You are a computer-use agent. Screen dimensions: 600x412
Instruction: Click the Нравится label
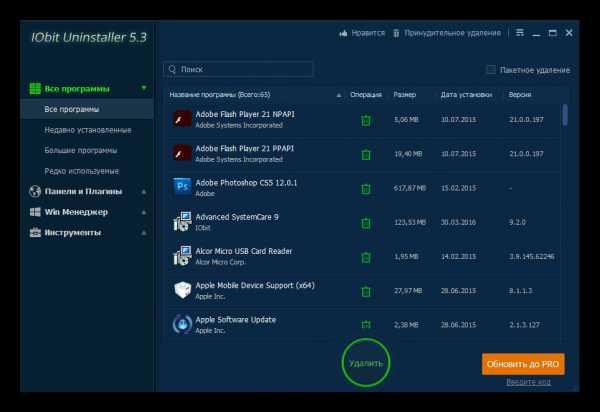click(368, 33)
